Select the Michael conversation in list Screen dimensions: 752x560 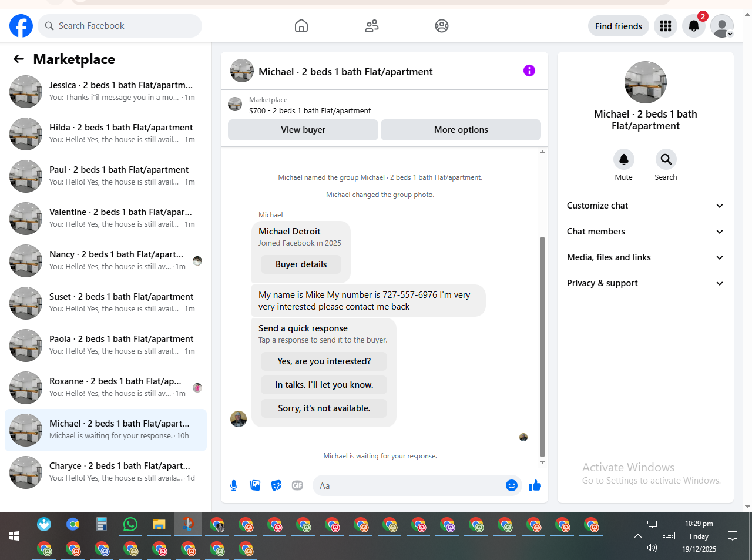pyautogui.click(x=106, y=430)
